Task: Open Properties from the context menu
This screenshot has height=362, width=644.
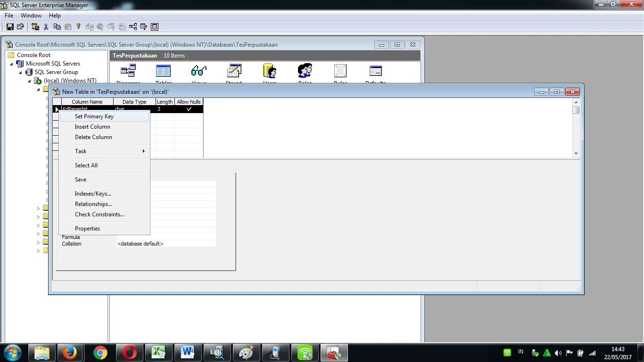Action: [104, 229]
